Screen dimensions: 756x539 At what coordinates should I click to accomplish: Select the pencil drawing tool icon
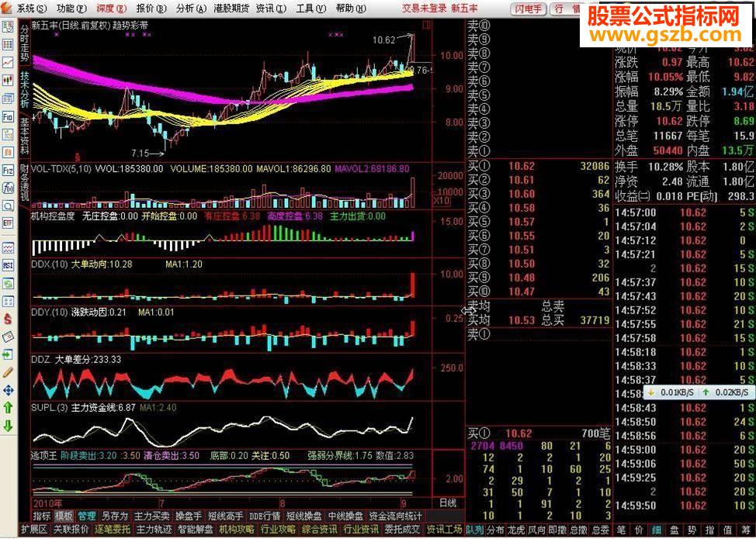click(8, 371)
